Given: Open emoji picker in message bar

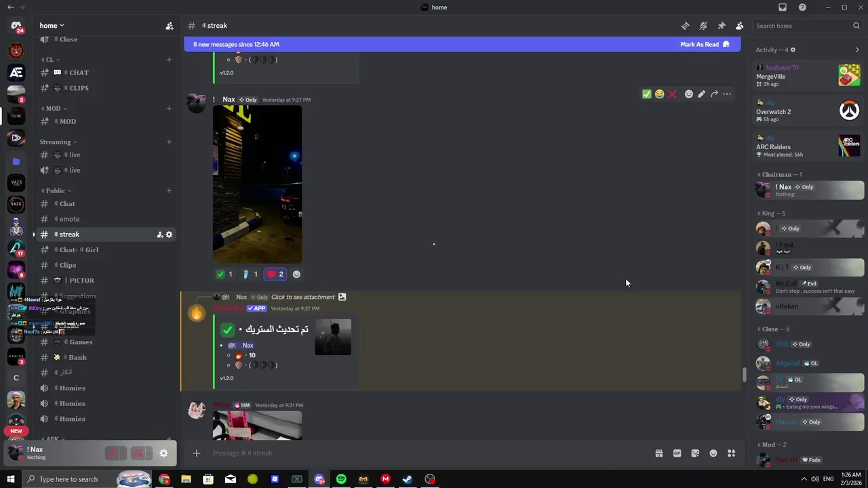Looking at the screenshot, I should click(x=713, y=453).
